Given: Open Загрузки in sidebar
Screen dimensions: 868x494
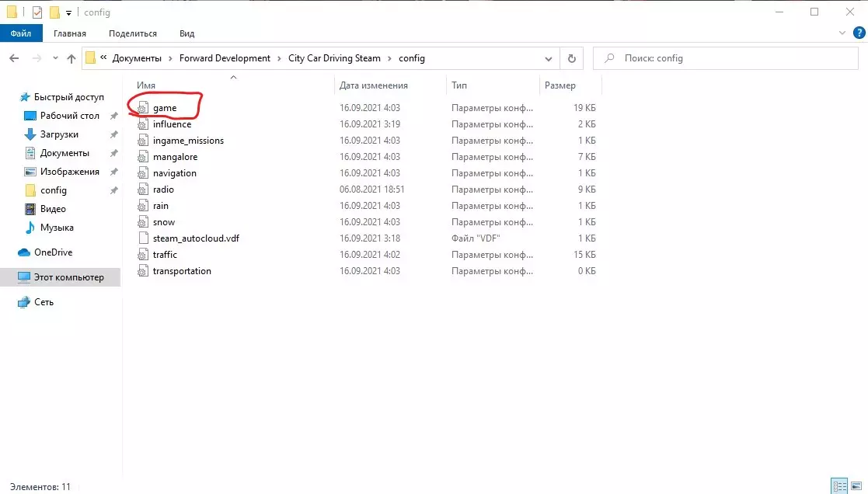Looking at the screenshot, I should pyautogui.click(x=59, y=134).
